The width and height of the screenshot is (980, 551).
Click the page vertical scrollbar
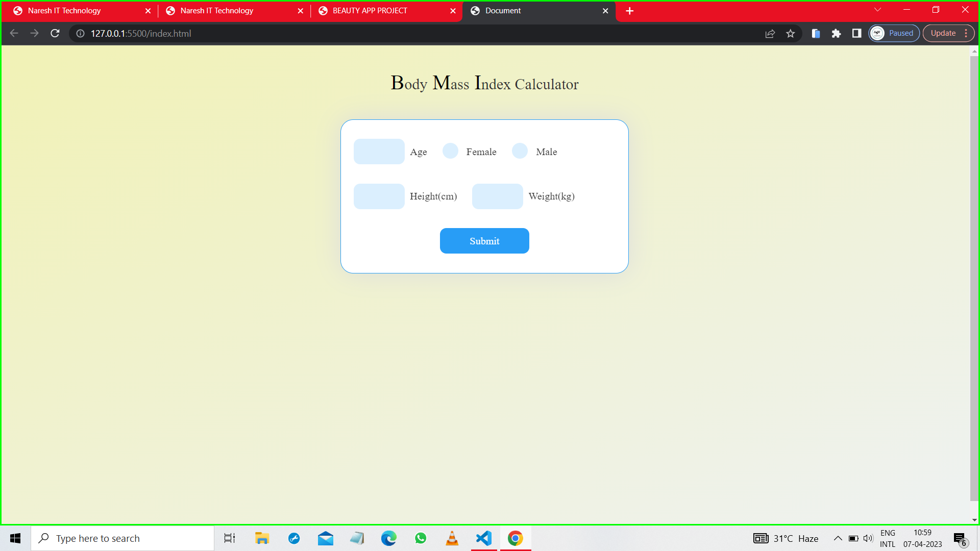tap(974, 275)
